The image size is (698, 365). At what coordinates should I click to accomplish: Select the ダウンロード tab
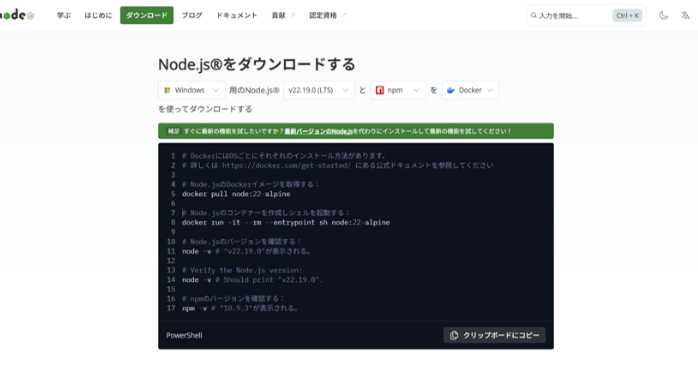[146, 16]
